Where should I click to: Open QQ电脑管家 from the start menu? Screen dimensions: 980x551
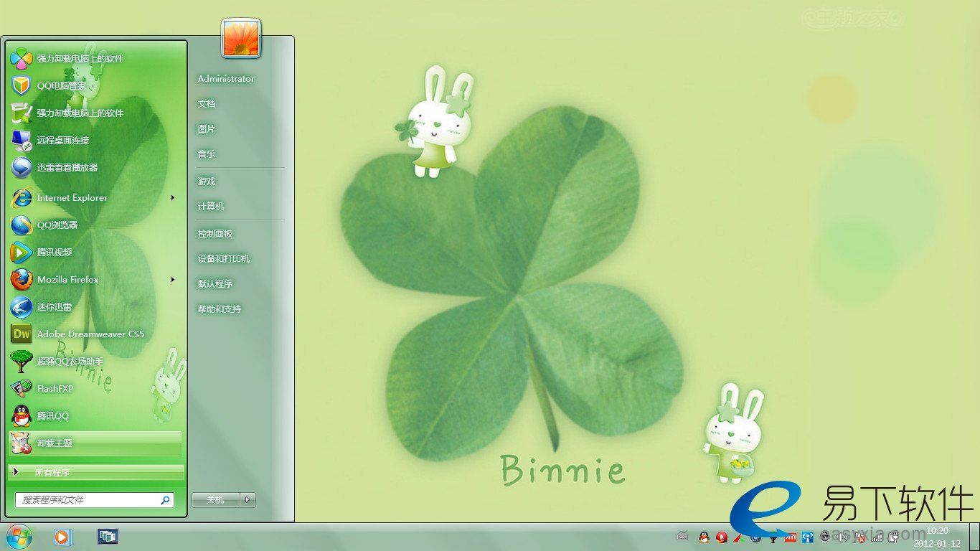61,86
